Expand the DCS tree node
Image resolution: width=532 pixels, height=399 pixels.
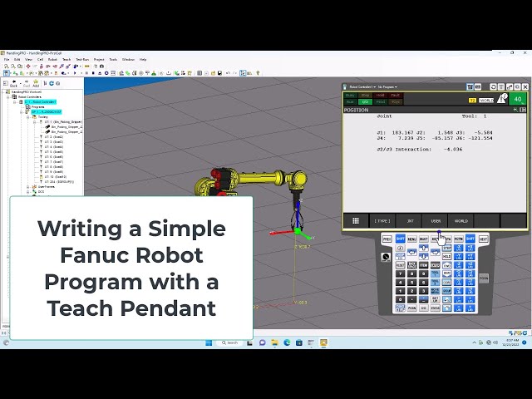click(x=27, y=192)
